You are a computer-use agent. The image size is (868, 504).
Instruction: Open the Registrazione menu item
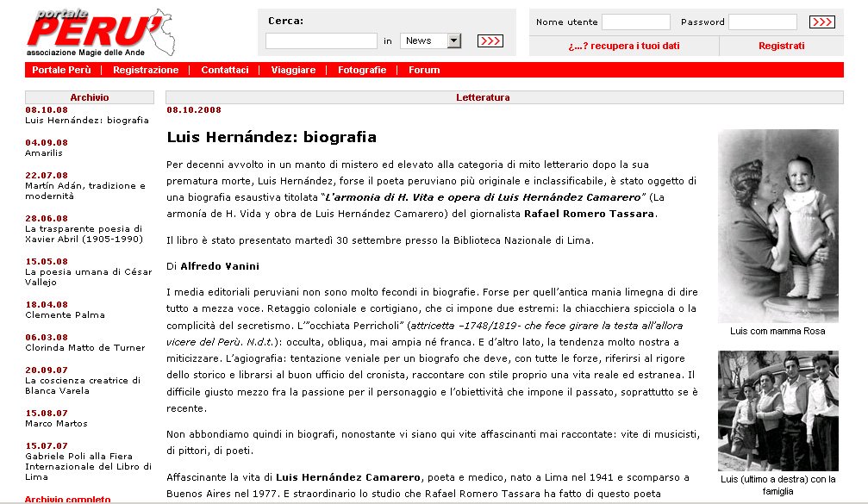[x=146, y=71]
